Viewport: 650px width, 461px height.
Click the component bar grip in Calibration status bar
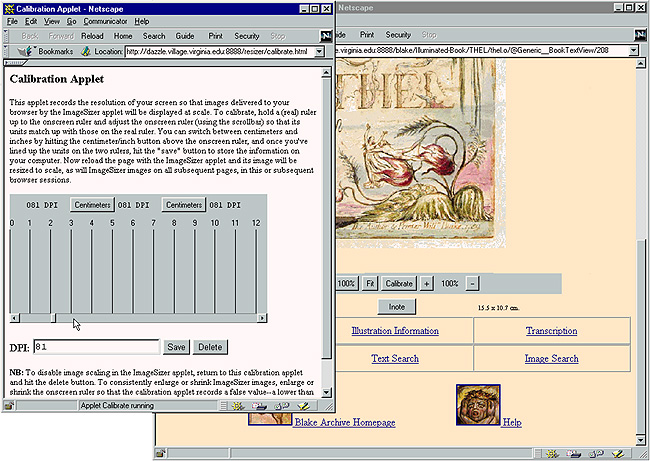[223, 406]
